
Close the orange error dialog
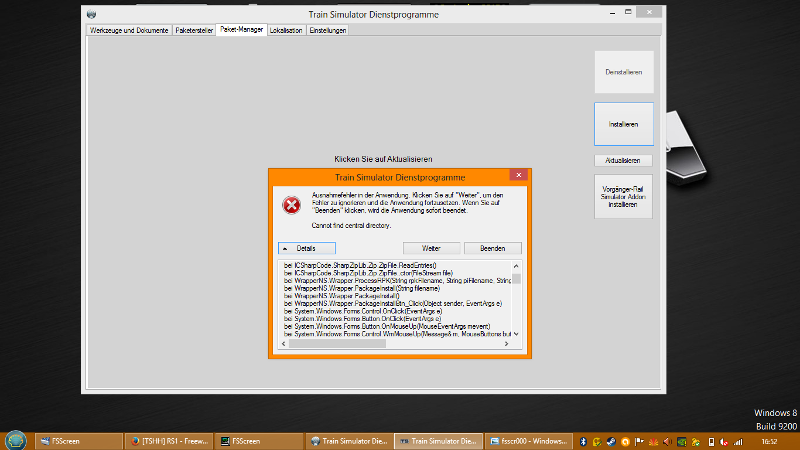point(519,175)
